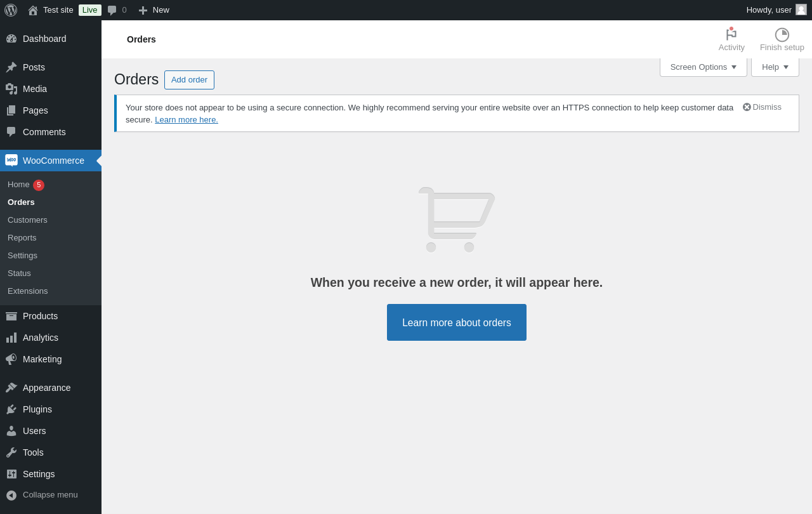Click the WordPress logo icon

(11, 10)
